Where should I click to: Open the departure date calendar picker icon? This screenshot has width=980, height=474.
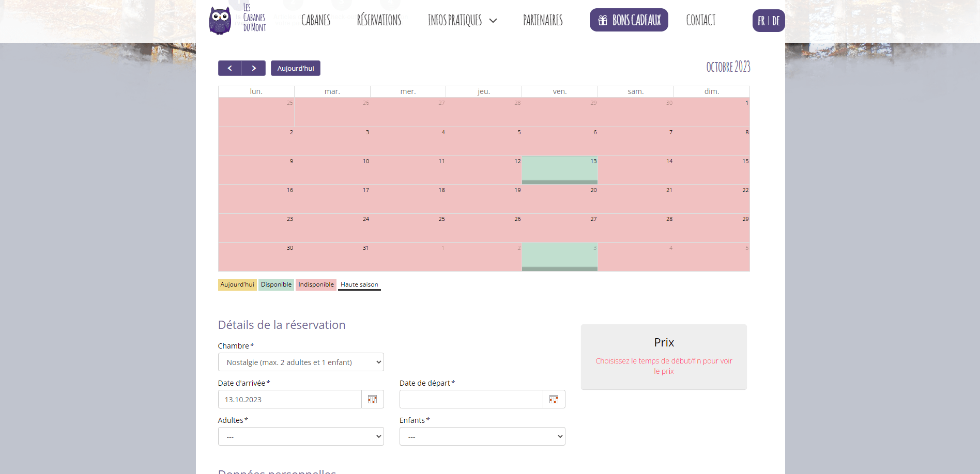554,399
